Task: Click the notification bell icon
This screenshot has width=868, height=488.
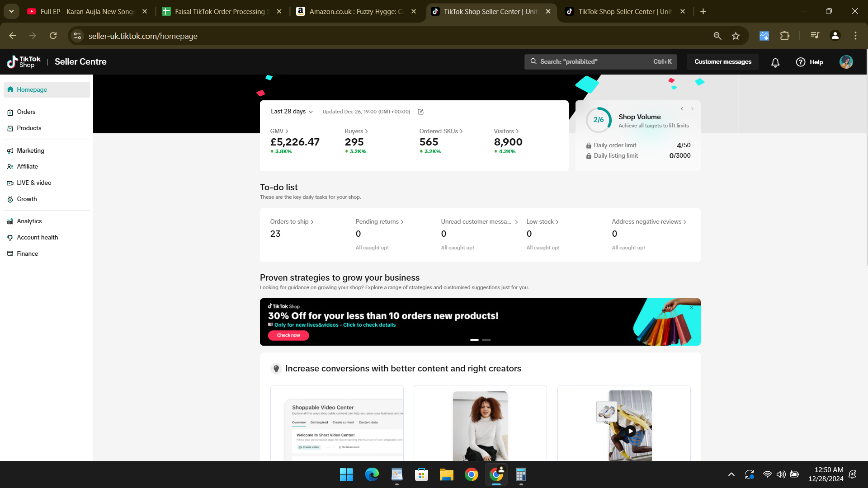Action: pyautogui.click(x=775, y=62)
